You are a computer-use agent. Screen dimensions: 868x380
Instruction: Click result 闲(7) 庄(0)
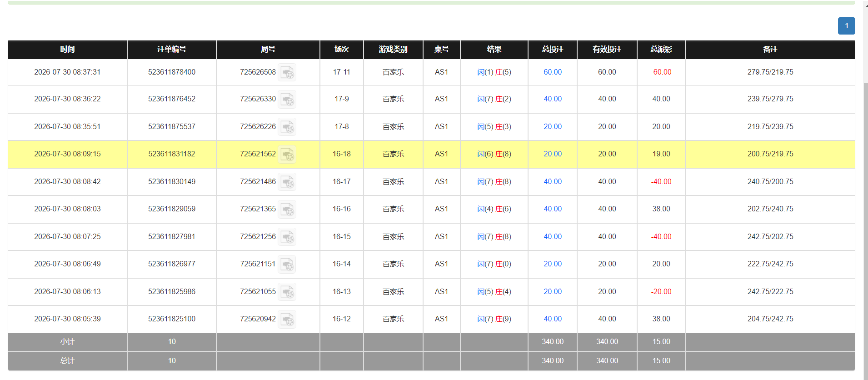coord(494,264)
